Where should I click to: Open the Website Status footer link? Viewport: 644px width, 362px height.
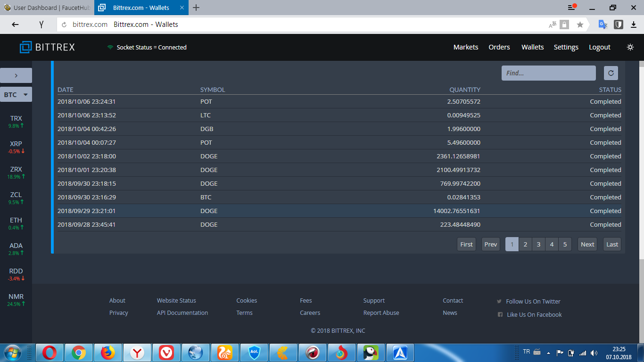pos(176,300)
